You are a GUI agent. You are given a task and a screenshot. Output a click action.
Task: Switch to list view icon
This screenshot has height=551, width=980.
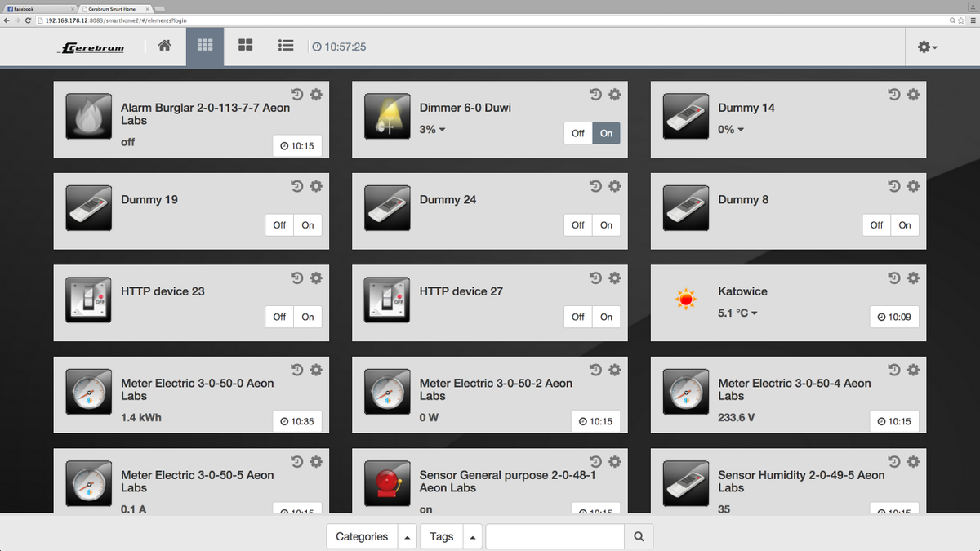tap(286, 46)
